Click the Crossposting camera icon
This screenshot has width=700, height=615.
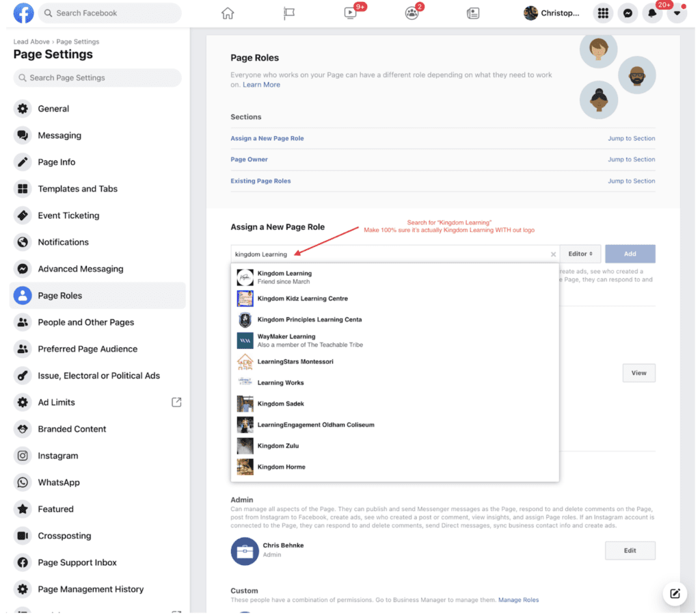click(x=23, y=536)
